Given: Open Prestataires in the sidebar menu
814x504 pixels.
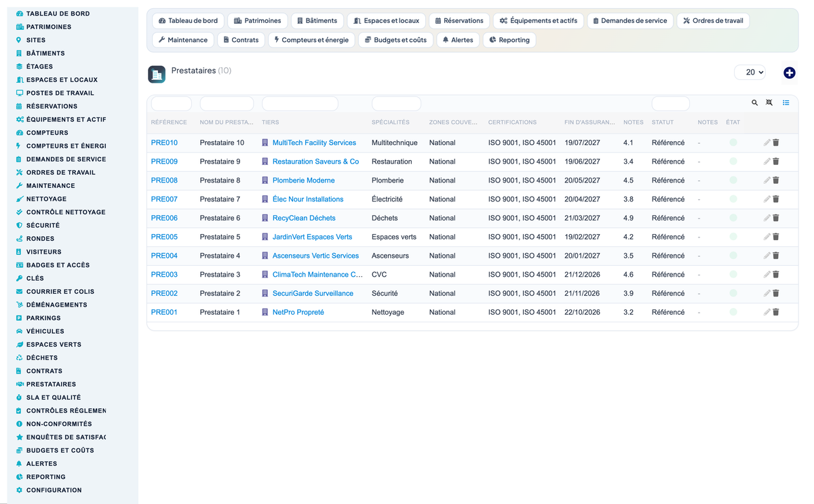Looking at the screenshot, I should (51, 384).
